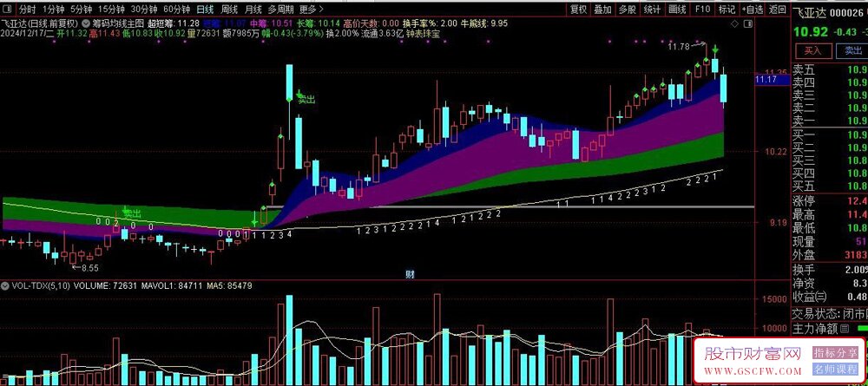Click the 财 marker below chart
This screenshot has height=386, width=868.
[410, 274]
